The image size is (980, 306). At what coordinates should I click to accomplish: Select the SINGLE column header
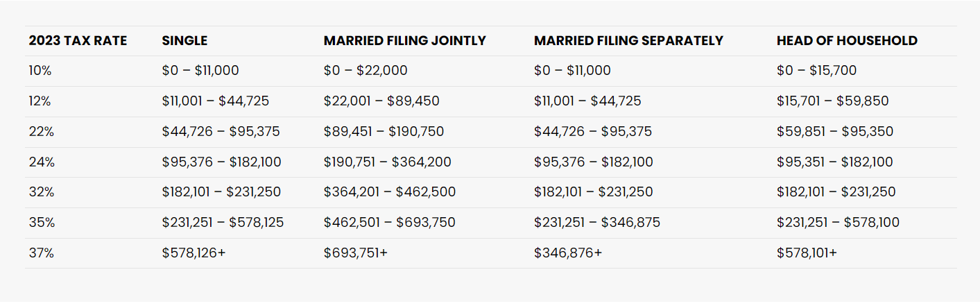click(184, 41)
